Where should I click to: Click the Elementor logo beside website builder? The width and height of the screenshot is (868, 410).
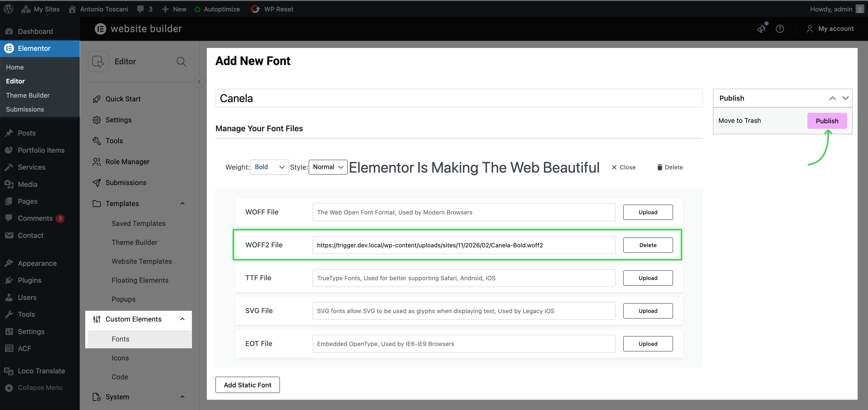coord(100,29)
